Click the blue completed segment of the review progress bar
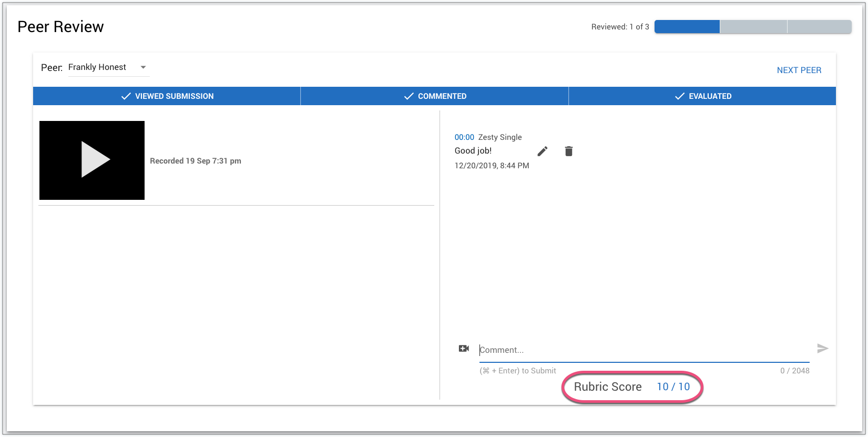Viewport: 868px width, 437px height. (x=687, y=27)
